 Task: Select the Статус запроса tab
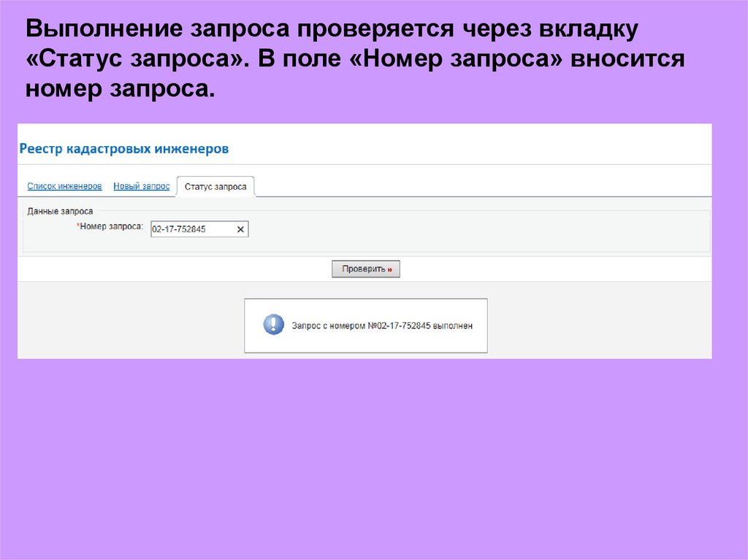tap(215, 187)
